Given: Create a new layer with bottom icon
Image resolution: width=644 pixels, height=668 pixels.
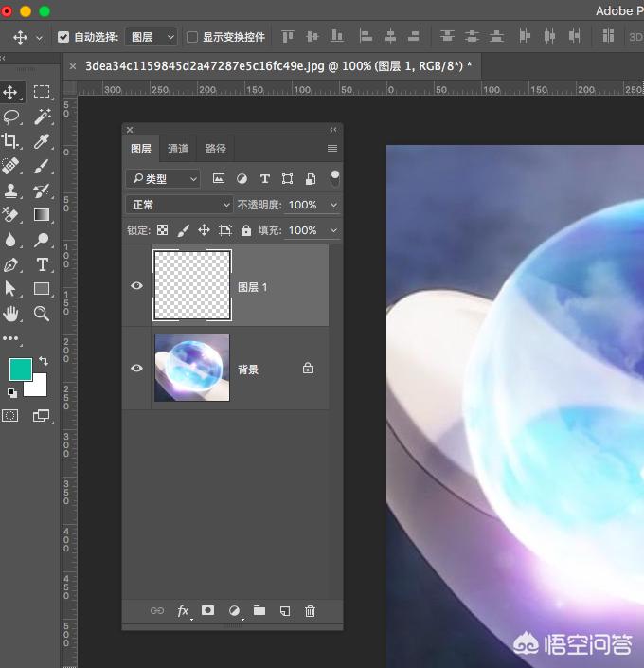Looking at the screenshot, I should click(284, 611).
